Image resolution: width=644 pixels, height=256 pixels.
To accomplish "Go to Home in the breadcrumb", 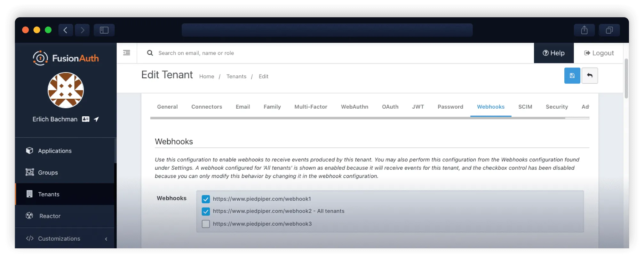I will pos(207,76).
